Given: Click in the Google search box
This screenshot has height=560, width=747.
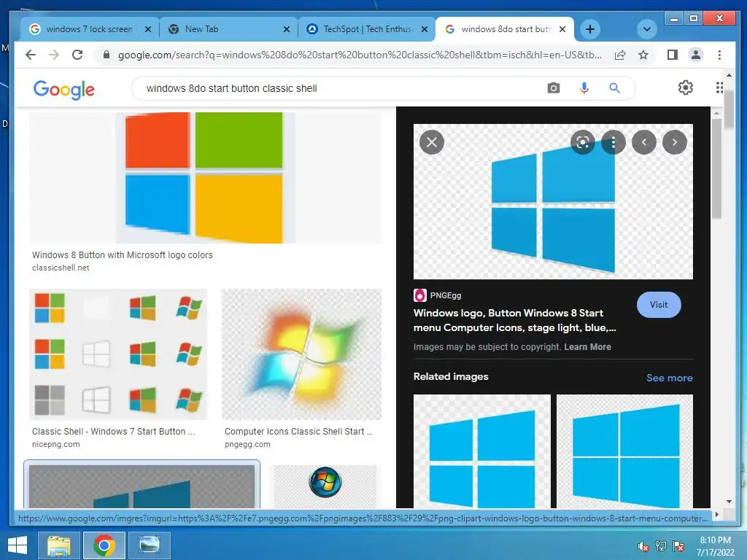Looking at the screenshot, I should click(333, 88).
